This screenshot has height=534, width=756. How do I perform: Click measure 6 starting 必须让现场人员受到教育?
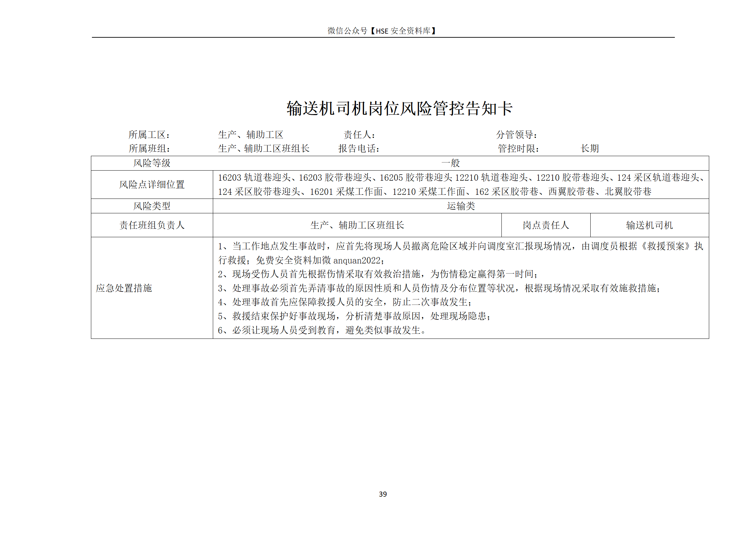click(x=322, y=330)
